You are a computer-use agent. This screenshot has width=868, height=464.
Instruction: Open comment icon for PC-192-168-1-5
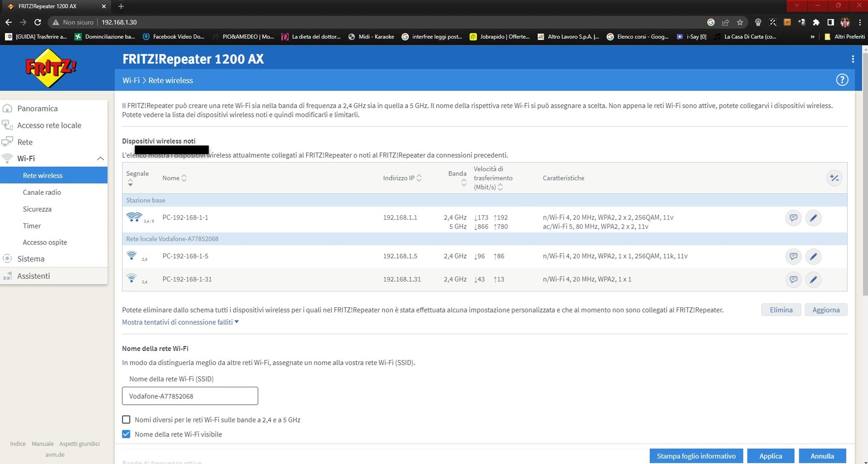pos(793,256)
